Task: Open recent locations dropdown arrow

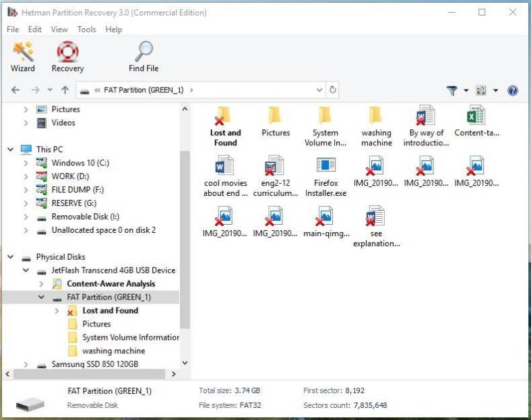Action: click(50, 90)
